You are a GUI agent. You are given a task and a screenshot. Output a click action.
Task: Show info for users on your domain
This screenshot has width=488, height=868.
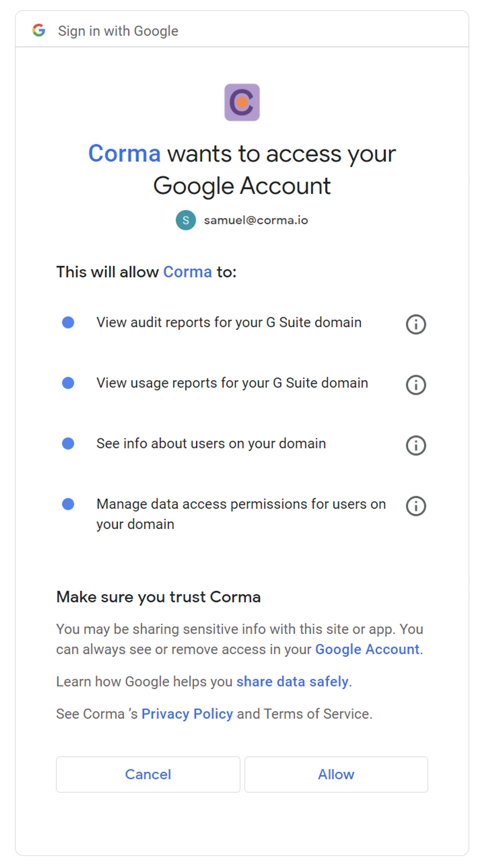415,446
